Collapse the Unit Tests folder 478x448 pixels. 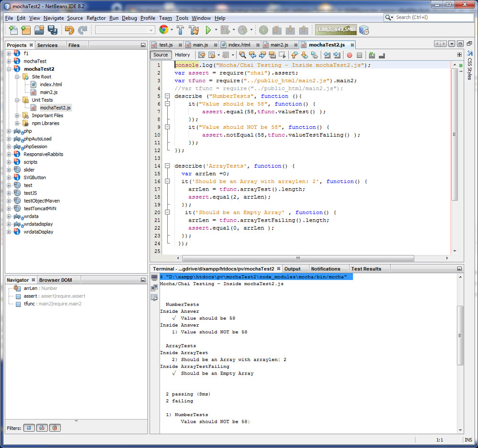(17, 100)
